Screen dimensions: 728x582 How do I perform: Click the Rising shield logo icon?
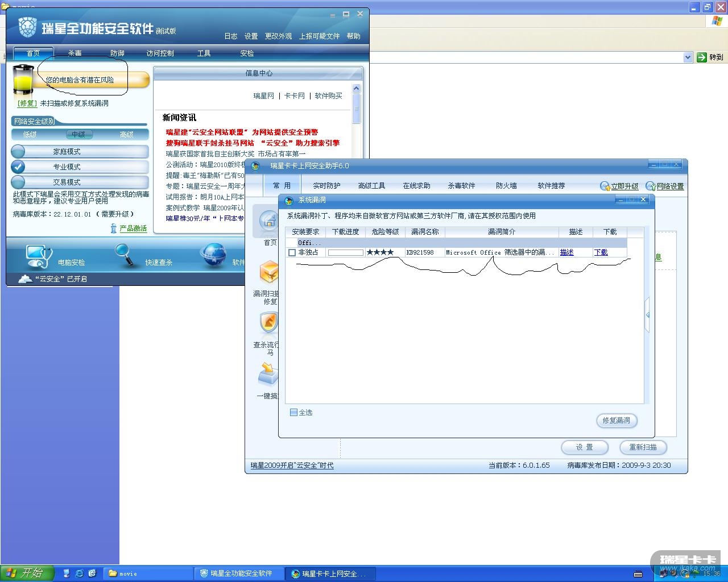coord(27,27)
